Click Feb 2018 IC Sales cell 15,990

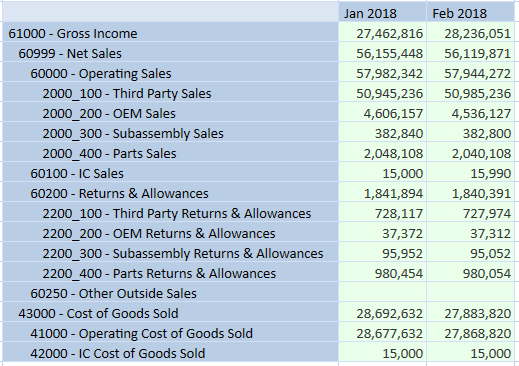coord(471,172)
